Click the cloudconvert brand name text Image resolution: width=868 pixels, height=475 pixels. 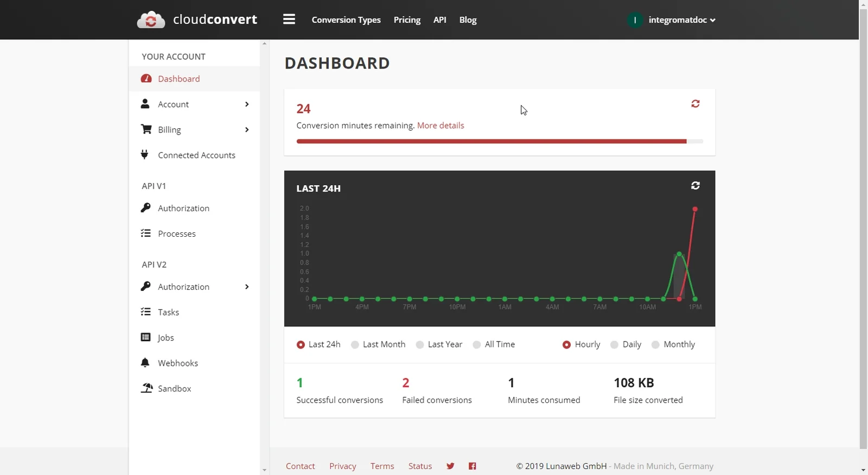point(215,20)
